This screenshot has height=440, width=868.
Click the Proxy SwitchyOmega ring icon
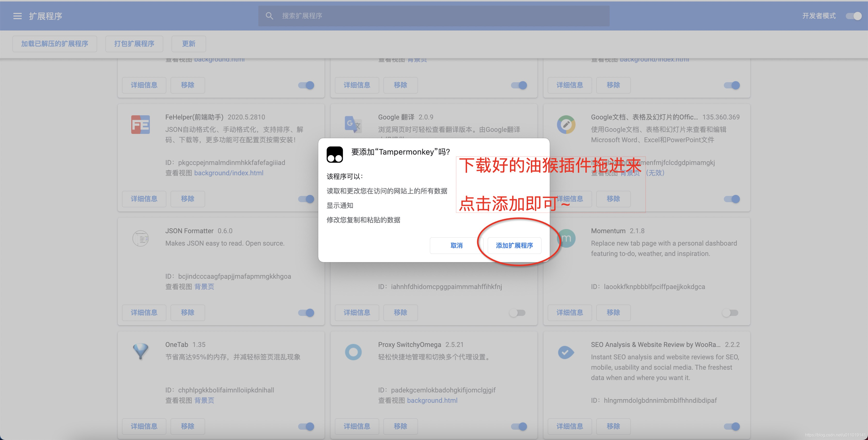click(353, 352)
